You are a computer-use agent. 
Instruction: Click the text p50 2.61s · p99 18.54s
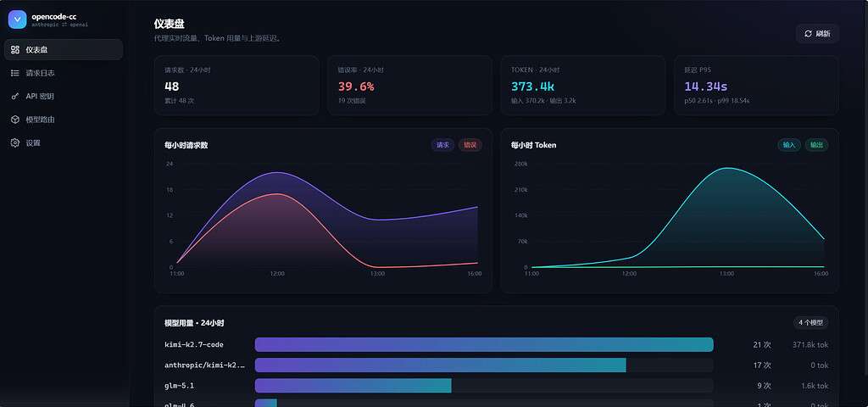[x=717, y=102]
